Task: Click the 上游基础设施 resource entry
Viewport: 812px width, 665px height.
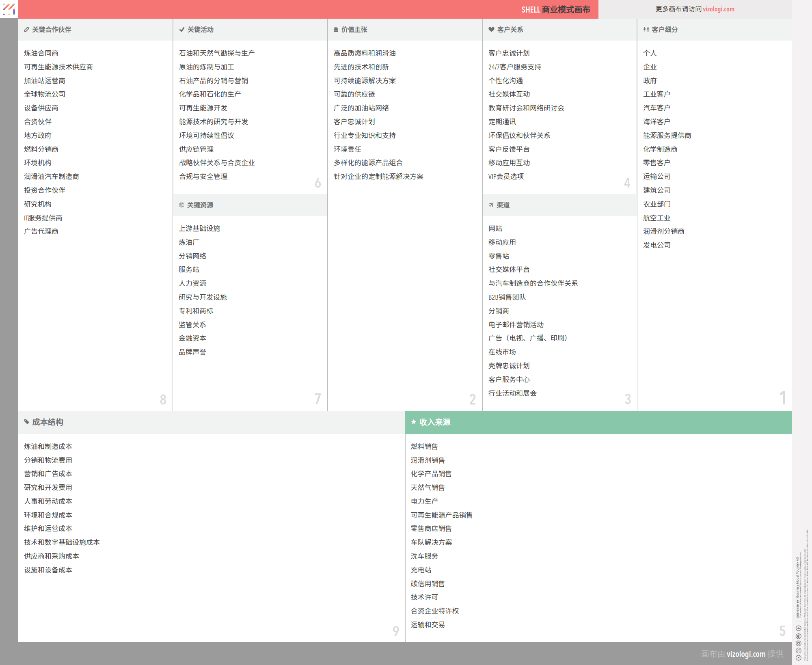Action: [199, 229]
